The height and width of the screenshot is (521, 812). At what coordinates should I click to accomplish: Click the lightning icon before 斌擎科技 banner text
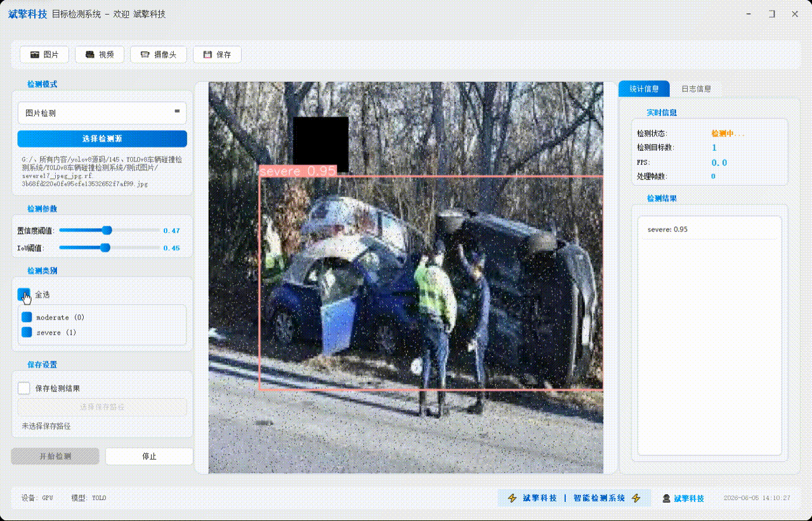click(x=513, y=498)
